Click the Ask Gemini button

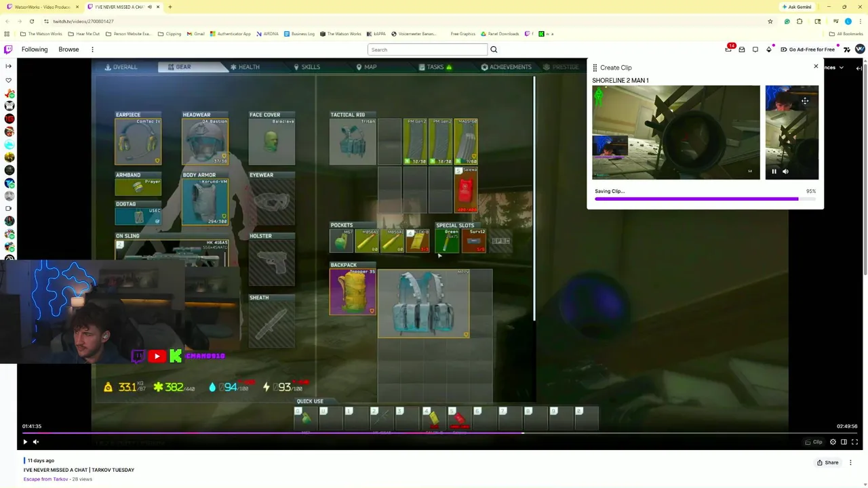[796, 7]
